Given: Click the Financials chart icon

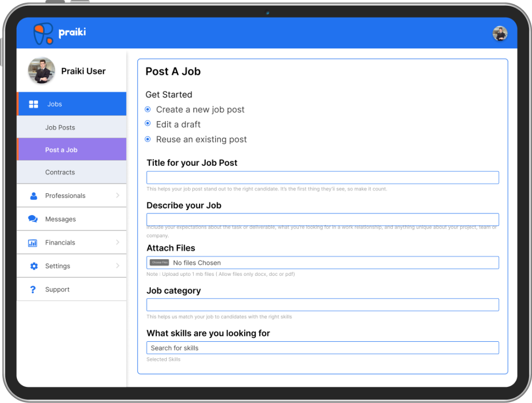Looking at the screenshot, I should pos(33,243).
